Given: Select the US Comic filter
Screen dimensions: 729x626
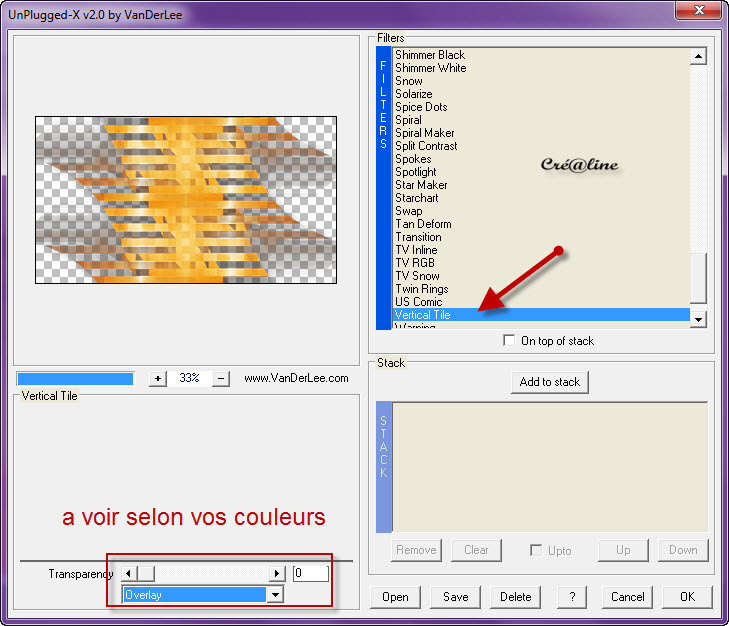Looking at the screenshot, I should 418,302.
